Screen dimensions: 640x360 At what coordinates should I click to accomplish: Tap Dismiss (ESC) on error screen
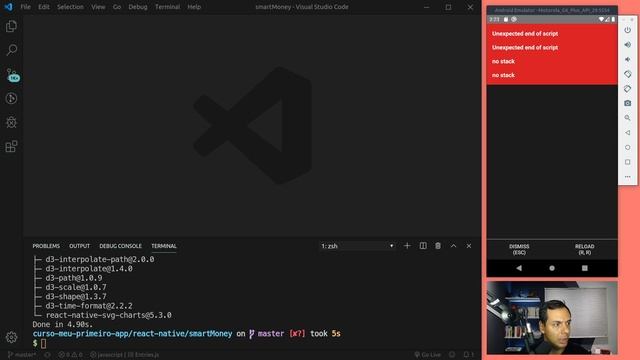tap(519, 249)
